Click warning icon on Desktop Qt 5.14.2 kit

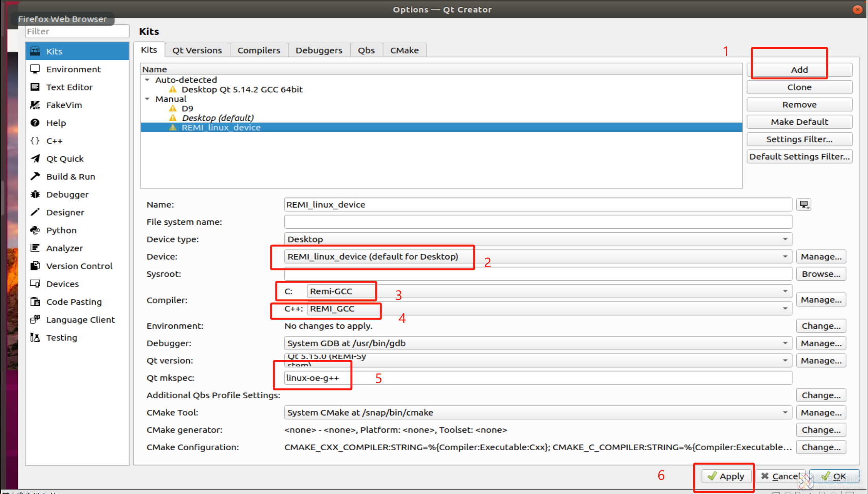173,89
